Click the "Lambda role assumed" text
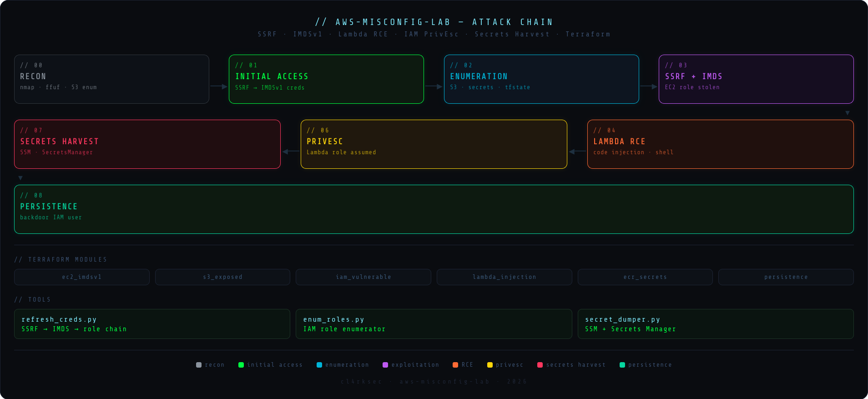This screenshot has width=868, height=399. (x=341, y=152)
